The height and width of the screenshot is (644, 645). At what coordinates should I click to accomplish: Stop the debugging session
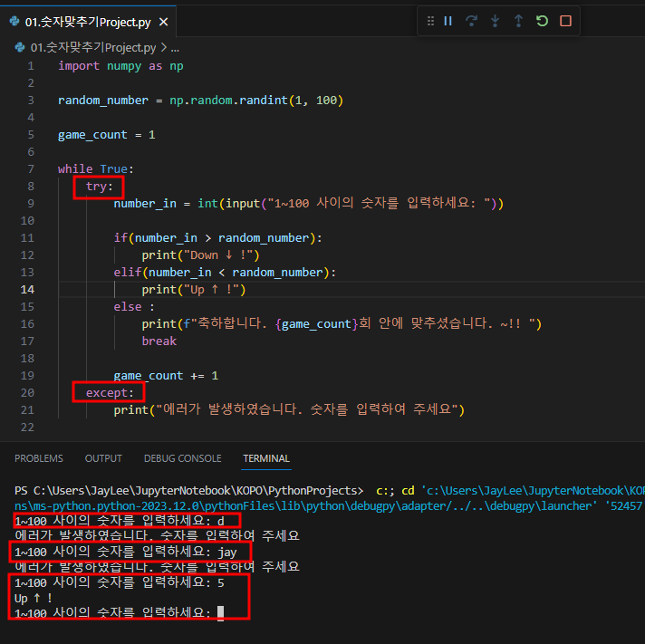coord(566,21)
